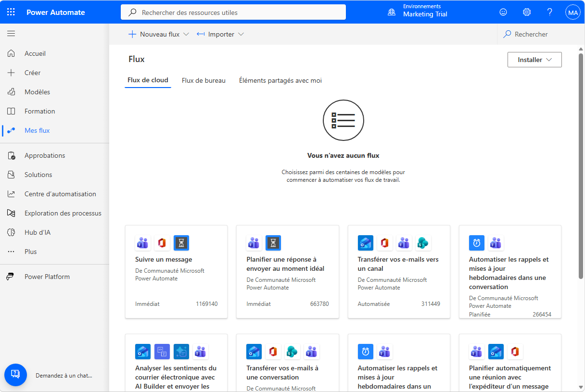
Task: Open the Installer dropdown button
Action: 534,60
